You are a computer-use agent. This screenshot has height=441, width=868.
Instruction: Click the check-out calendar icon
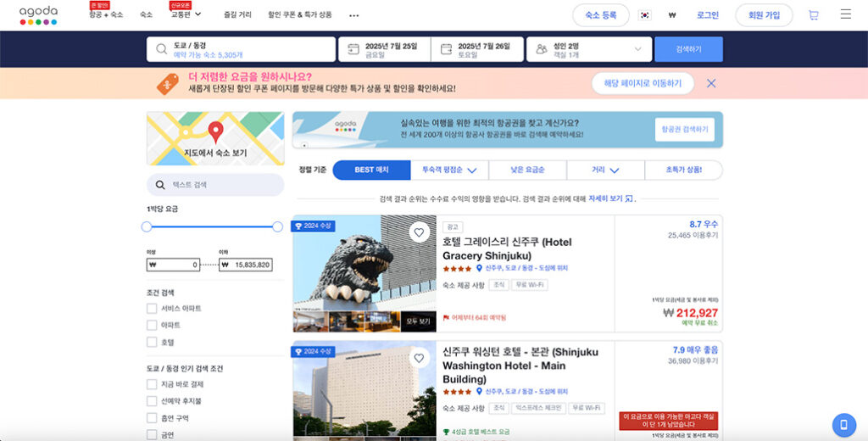[x=446, y=49]
